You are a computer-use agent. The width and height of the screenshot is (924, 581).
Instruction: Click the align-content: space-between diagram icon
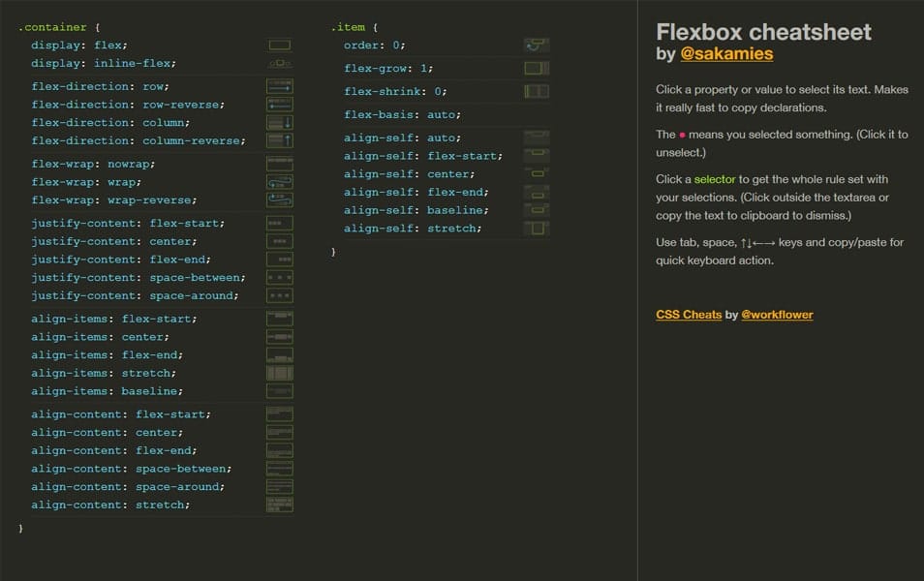tap(279, 468)
